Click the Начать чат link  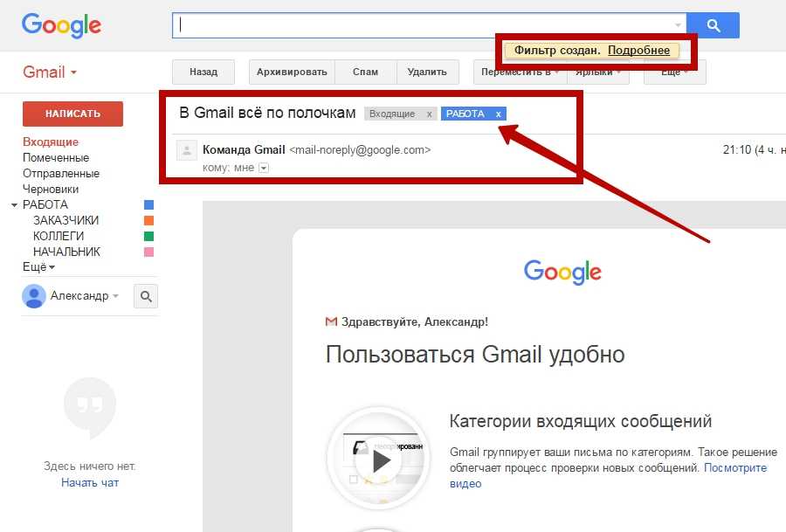click(90, 483)
